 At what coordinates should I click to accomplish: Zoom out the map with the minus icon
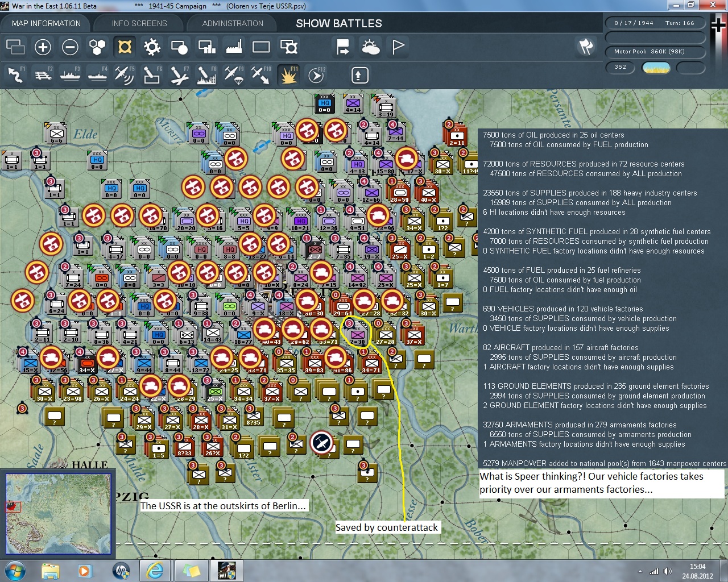point(70,47)
